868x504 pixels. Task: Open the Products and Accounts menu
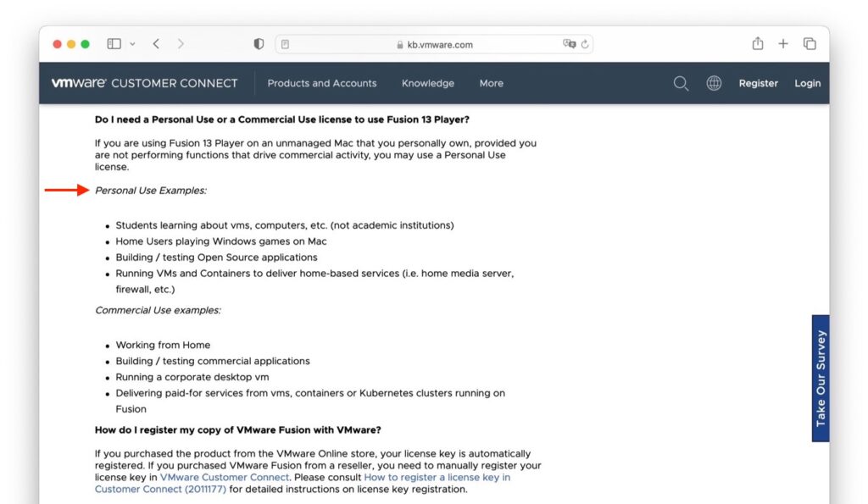[x=321, y=83]
